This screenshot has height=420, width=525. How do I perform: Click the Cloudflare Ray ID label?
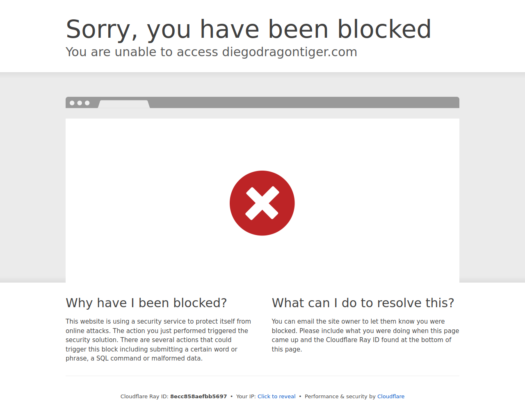pyautogui.click(x=144, y=396)
